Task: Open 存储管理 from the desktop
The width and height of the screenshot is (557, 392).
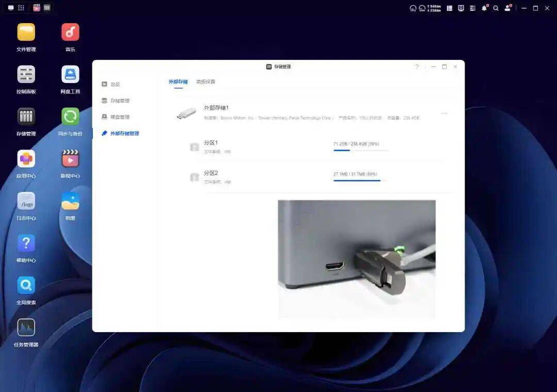Action: [x=26, y=117]
